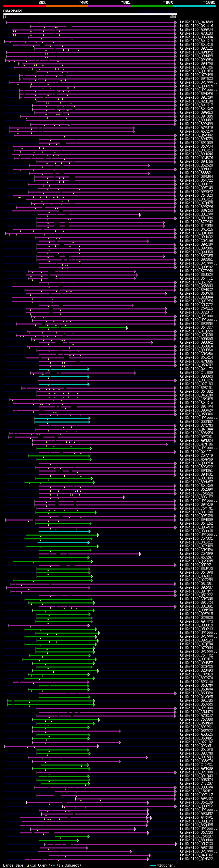Viewport: 219px width, 868px height.
Task: Select the UniRef100_Q53N87 label
Action: [x=196, y=422]
